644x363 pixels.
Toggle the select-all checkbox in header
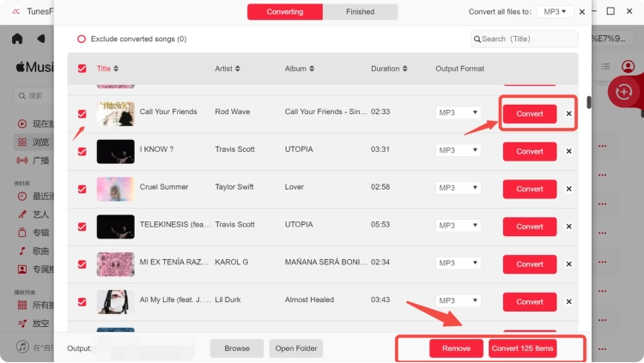pyautogui.click(x=82, y=69)
